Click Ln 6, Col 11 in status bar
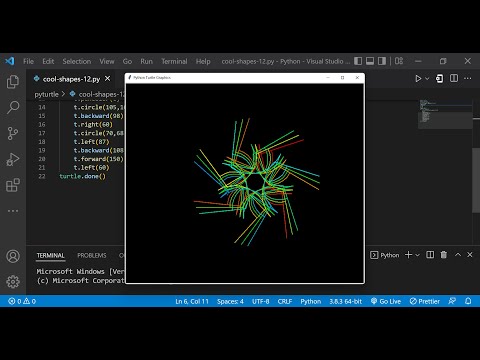480x360 pixels. 192,301
